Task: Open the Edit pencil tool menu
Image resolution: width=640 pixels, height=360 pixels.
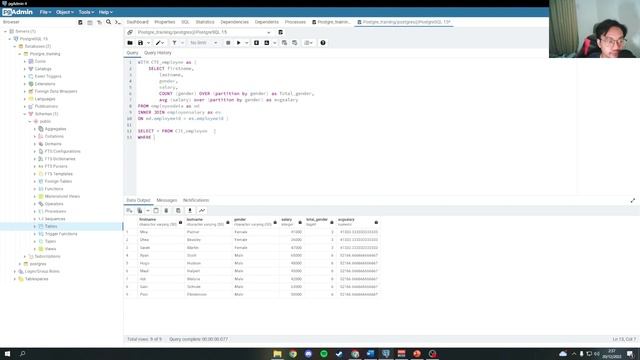Action: pos(160,43)
